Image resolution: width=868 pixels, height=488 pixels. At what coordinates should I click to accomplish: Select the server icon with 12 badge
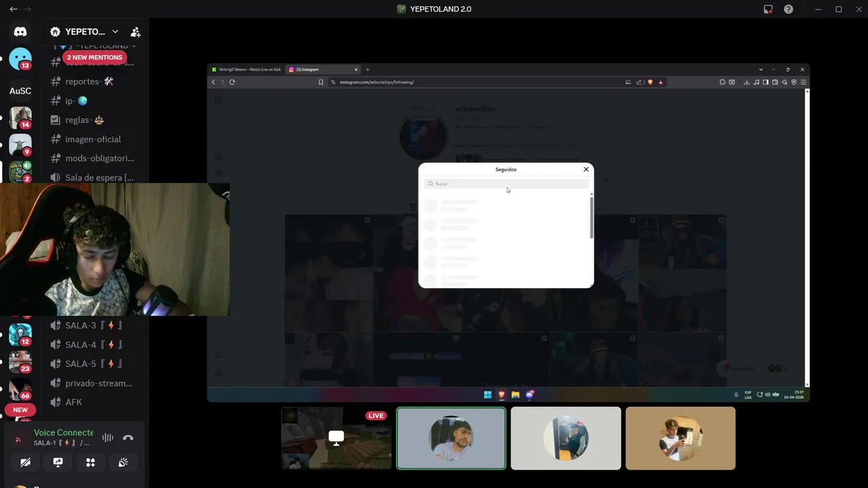click(20, 334)
